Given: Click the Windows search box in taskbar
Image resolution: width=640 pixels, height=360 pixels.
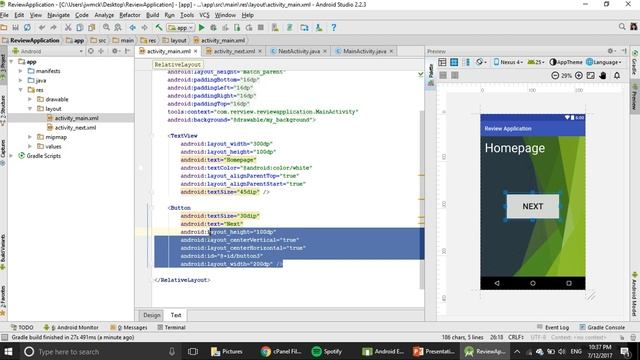Looking at the screenshot, I should 100,351.
